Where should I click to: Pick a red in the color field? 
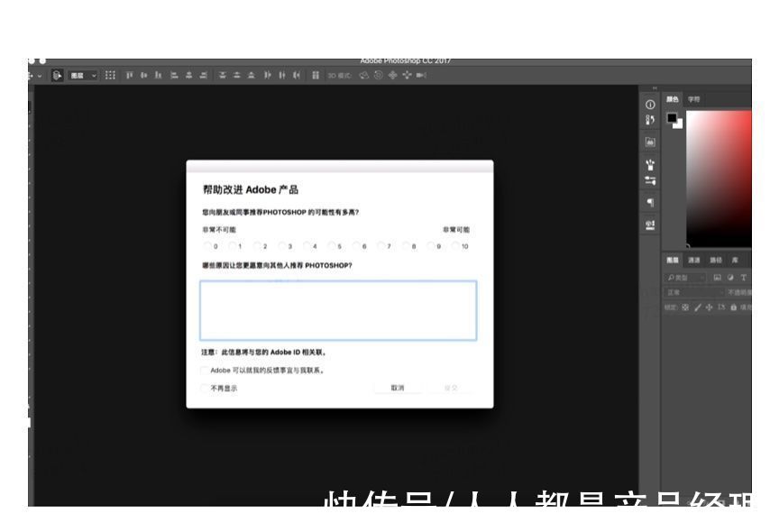pyautogui.click(x=719, y=179)
